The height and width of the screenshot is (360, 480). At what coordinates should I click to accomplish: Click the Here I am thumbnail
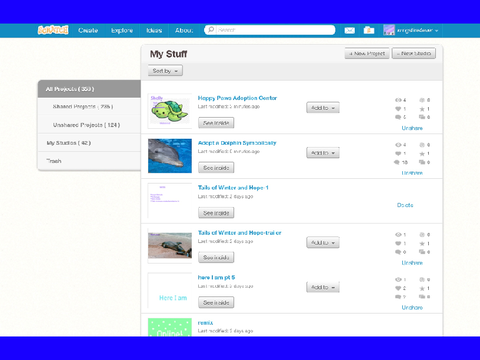(x=170, y=291)
